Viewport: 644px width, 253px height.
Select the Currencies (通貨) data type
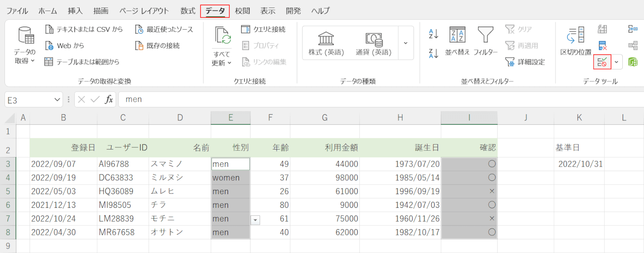pyautogui.click(x=374, y=43)
